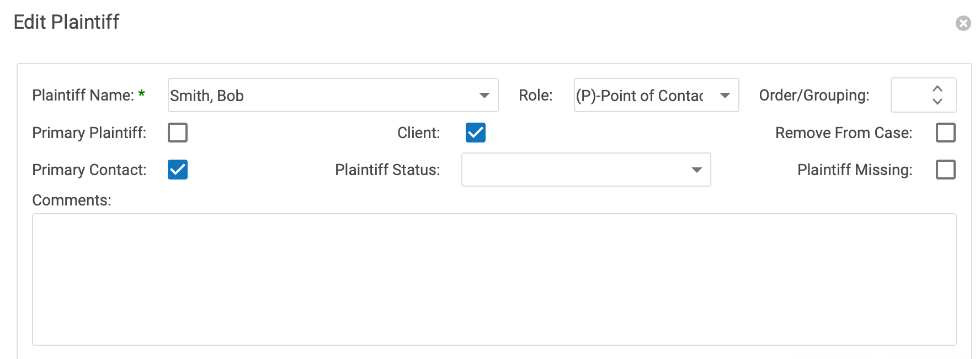Click the '(P)-Point of Contact' role text
The height and width of the screenshot is (359, 980).
(x=640, y=96)
